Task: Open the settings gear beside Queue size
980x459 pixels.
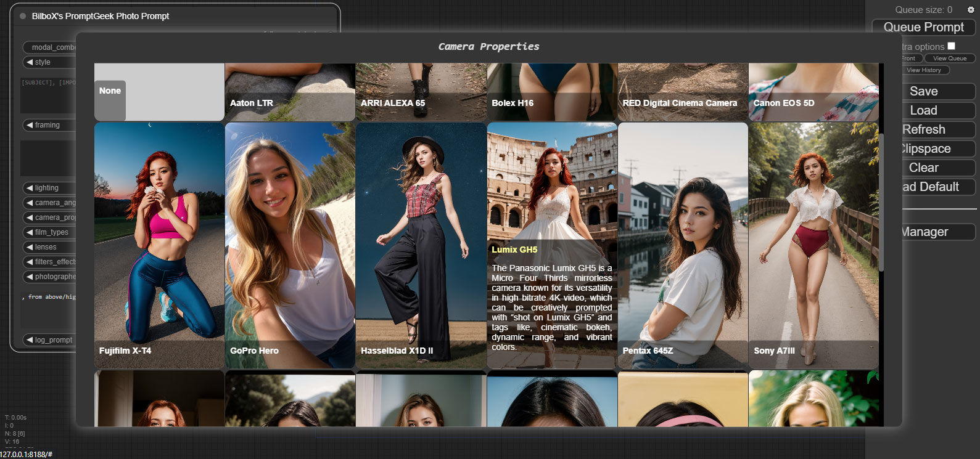Action: (970, 10)
